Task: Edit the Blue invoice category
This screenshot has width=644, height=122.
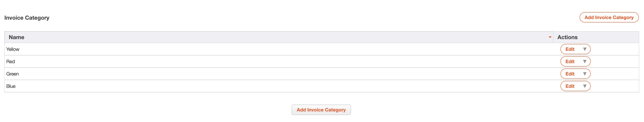Action: 570,86
